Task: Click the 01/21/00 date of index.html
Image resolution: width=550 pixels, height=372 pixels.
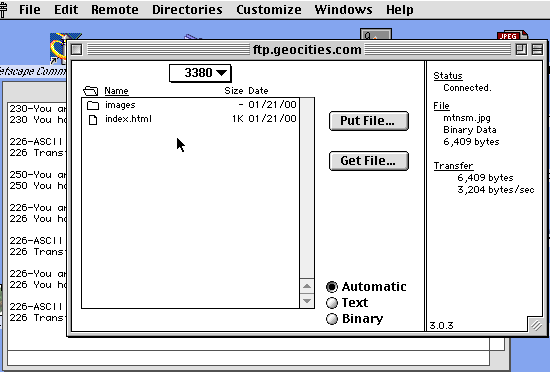Action: [272, 119]
